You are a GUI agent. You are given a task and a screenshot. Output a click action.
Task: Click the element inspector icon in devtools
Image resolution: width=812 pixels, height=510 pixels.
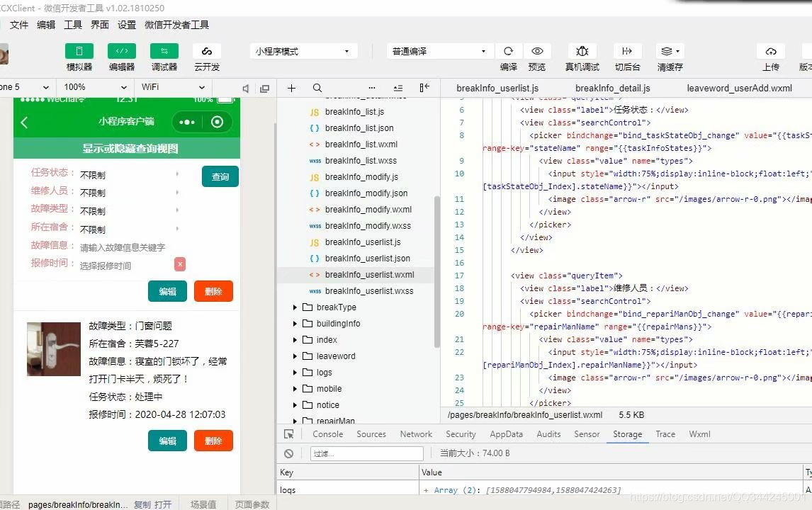pyautogui.click(x=289, y=434)
